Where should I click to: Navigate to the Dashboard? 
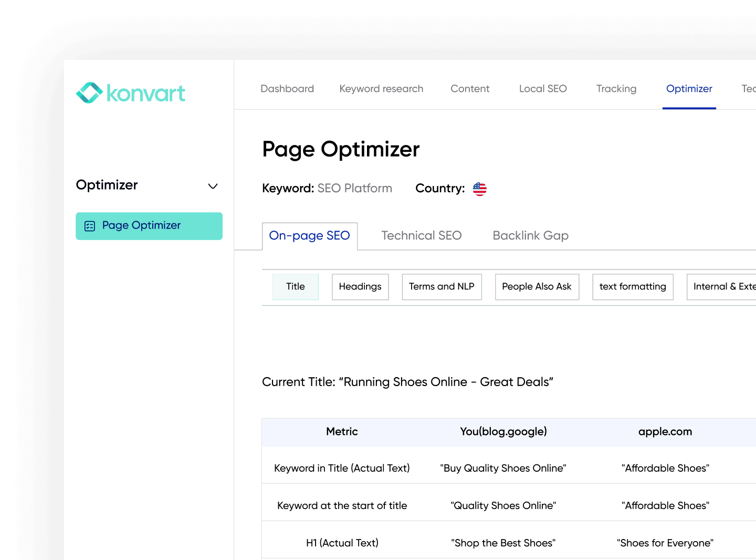(x=287, y=88)
